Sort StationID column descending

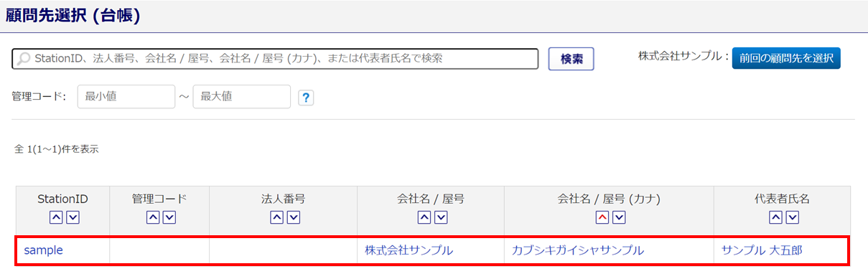tap(72, 217)
